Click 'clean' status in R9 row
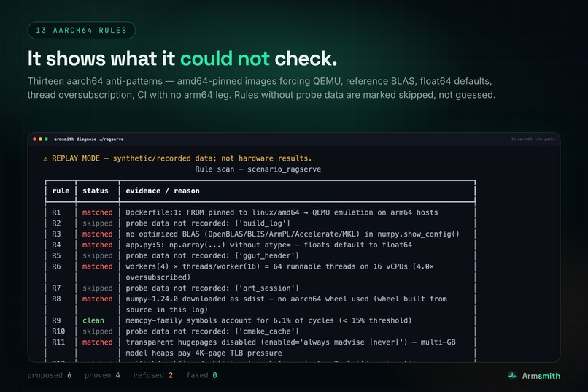 93,320
